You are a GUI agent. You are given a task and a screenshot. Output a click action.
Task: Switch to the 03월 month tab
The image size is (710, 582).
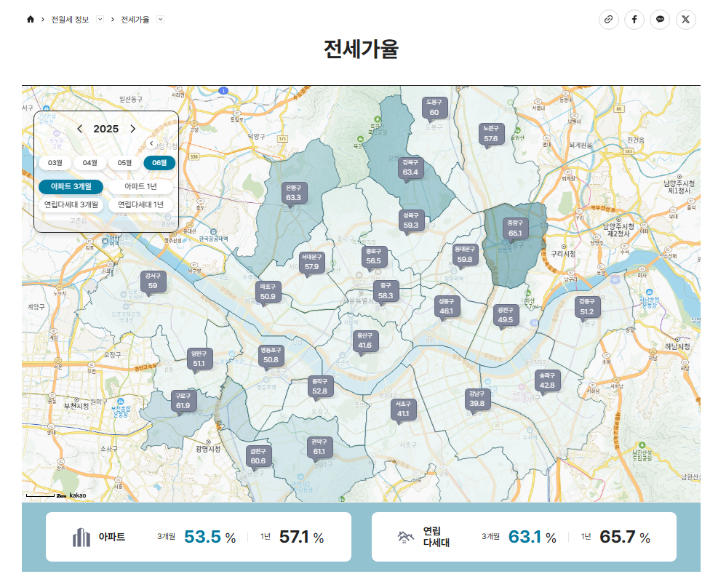[55, 163]
